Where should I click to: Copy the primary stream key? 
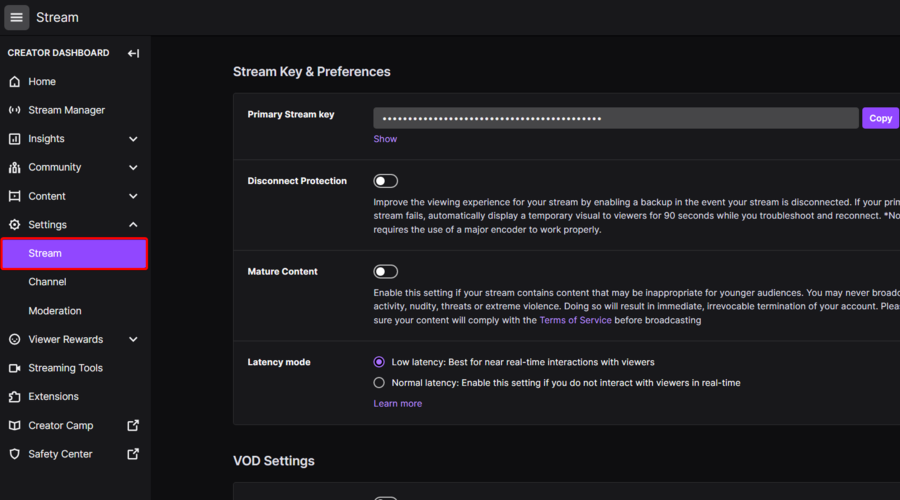pos(880,118)
